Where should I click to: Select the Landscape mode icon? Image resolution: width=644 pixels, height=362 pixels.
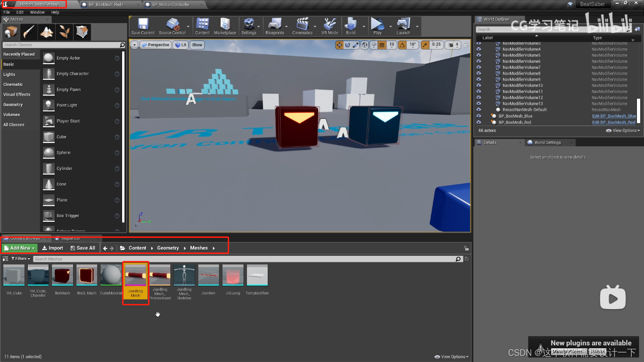point(46,32)
